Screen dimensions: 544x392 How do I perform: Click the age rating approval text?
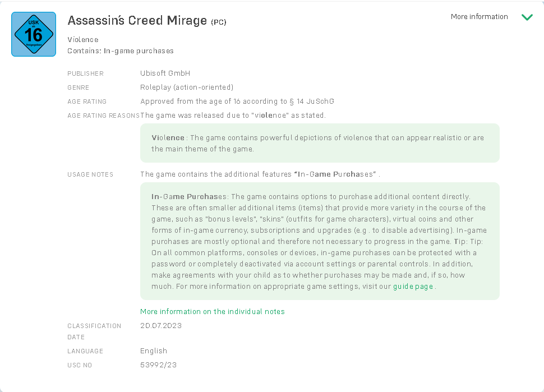pos(237,102)
